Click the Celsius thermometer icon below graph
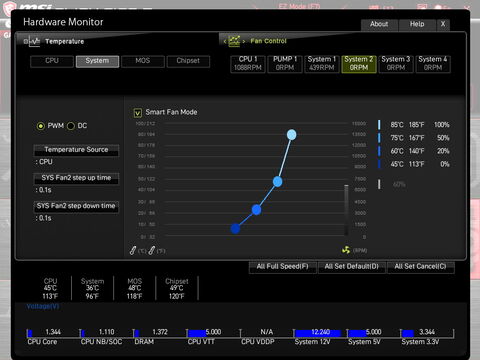 [133, 250]
